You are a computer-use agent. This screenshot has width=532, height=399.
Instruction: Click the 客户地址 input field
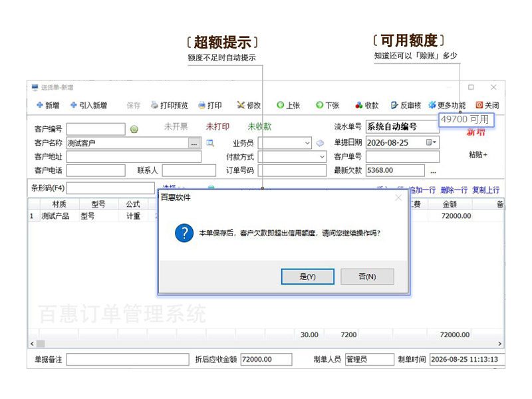click(x=134, y=157)
